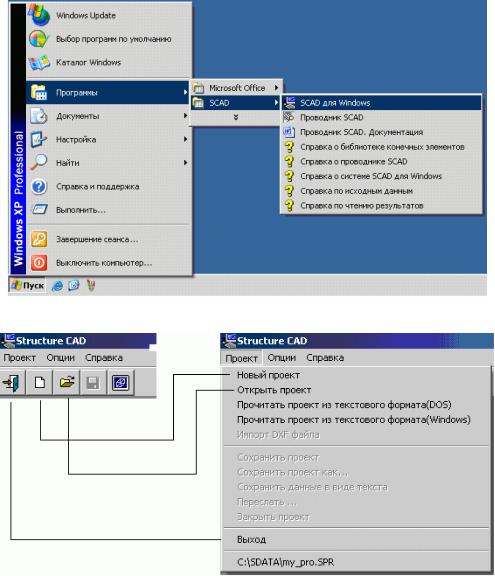
Task: Click the Выполнить run icon
Action: click(39, 210)
